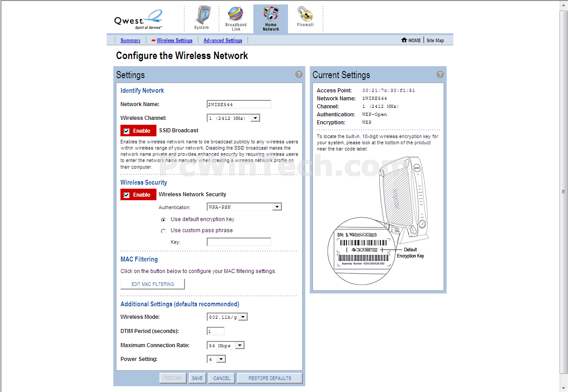
Task: Open the Maximum Connection Rate dropdown
Action: click(x=226, y=345)
